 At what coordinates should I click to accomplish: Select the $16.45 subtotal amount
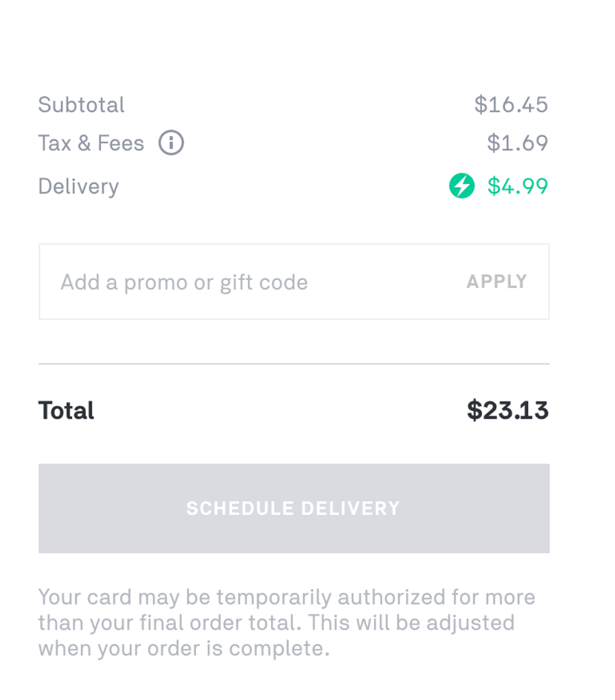(x=511, y=105)
